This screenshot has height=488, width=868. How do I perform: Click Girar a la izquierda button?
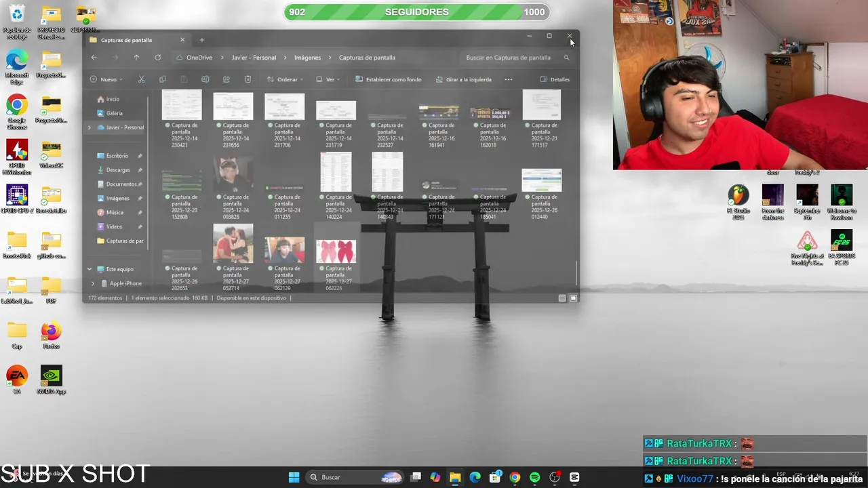coord(464,79)
